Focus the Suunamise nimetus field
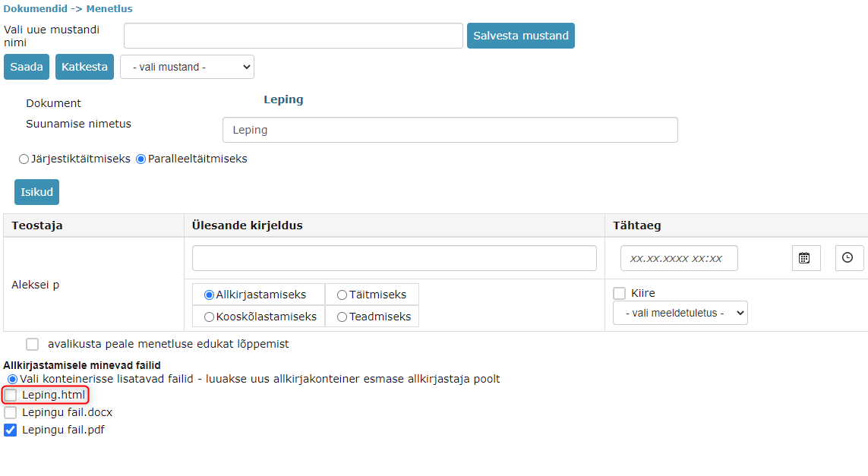The image size is (868, 476). coord(450,130)
